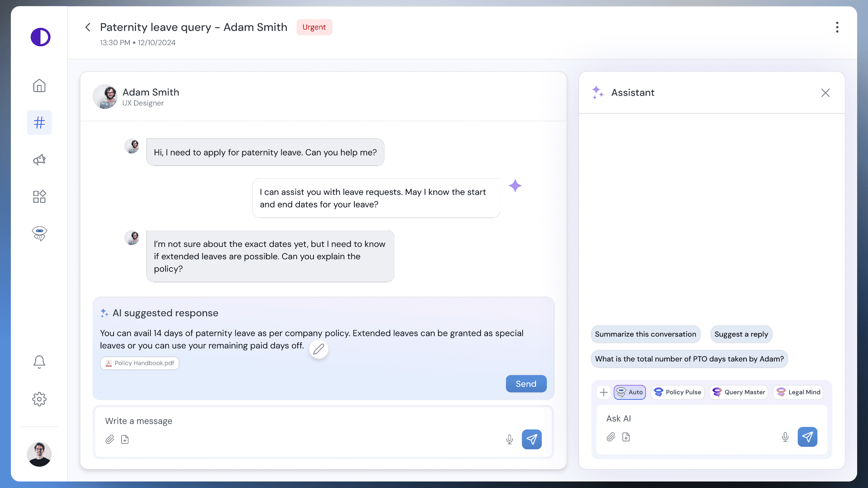
Task: Open the three-dot more options menu
Action: [x=837, y=27]
